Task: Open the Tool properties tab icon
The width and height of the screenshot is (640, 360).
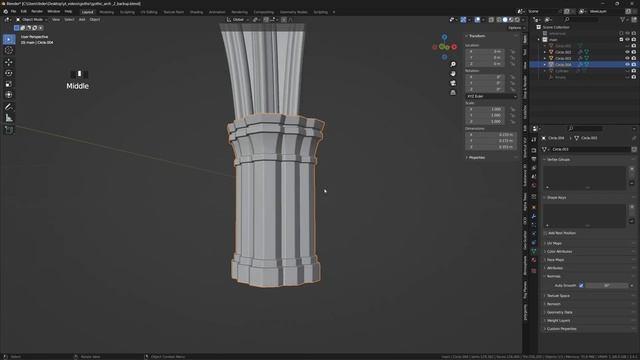Action: click(x=533, y=140)
